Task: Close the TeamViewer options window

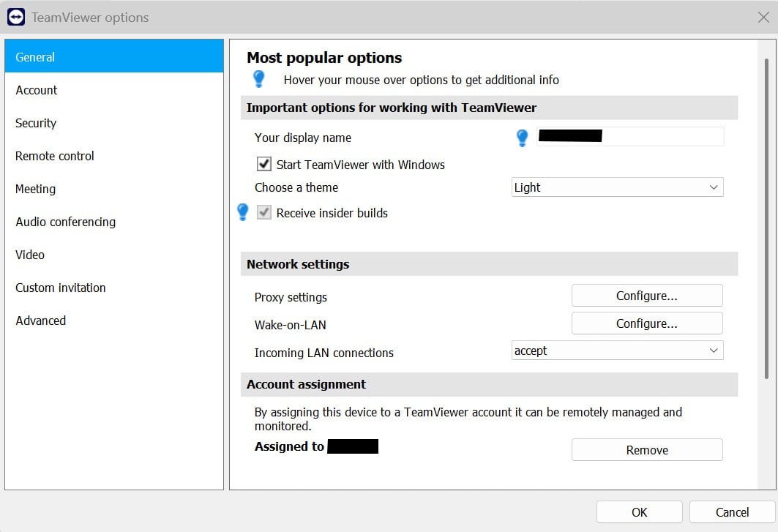Action: [x=763, y=18]
